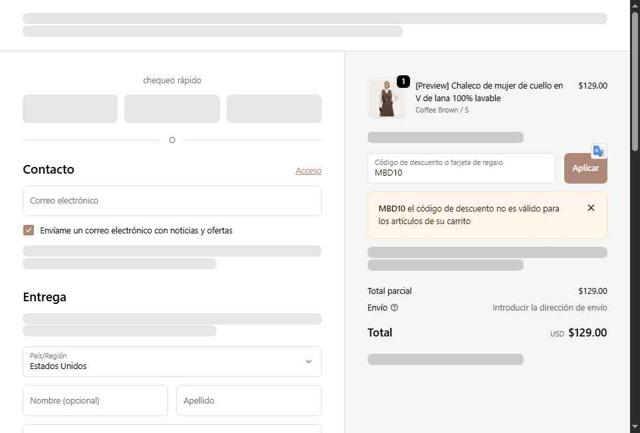Screen dimensions: 640x433
Task: Apply the discount code with Aplicar
Action: pos(585,168)
